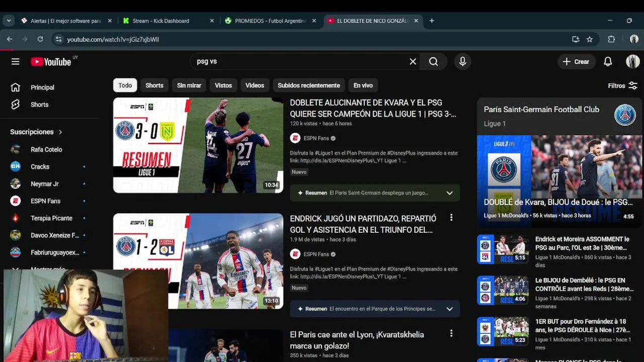Screen dimensions: 644x362
Task: Select the En vivo filter chip
Action: [363, 85]
